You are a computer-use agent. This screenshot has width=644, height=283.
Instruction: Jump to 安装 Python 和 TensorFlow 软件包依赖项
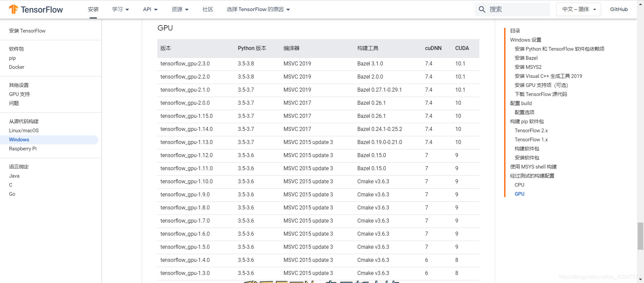point(559,49)
